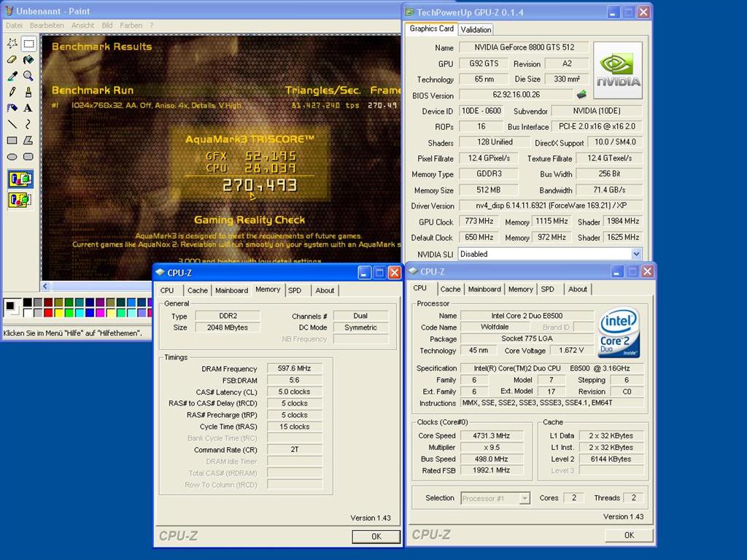This screenshot has height=560, width=747.
Task: Click the Intel Core 2 Duo E8500 name field
Action: (527, 315)
